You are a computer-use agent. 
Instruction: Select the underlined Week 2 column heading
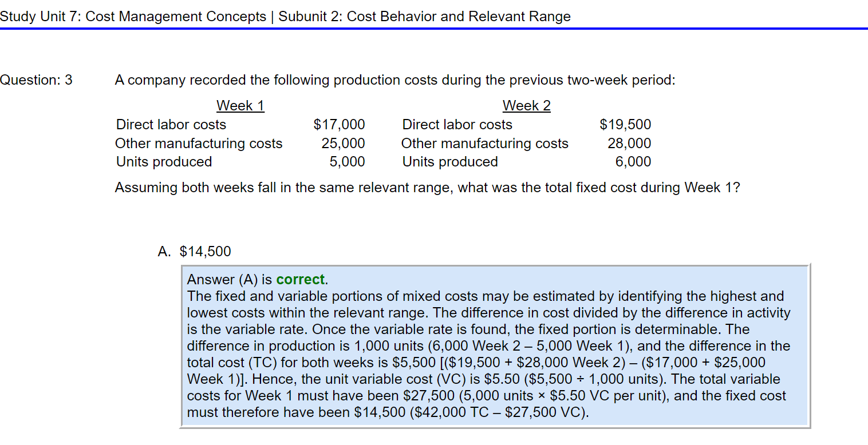pos(527,106)
